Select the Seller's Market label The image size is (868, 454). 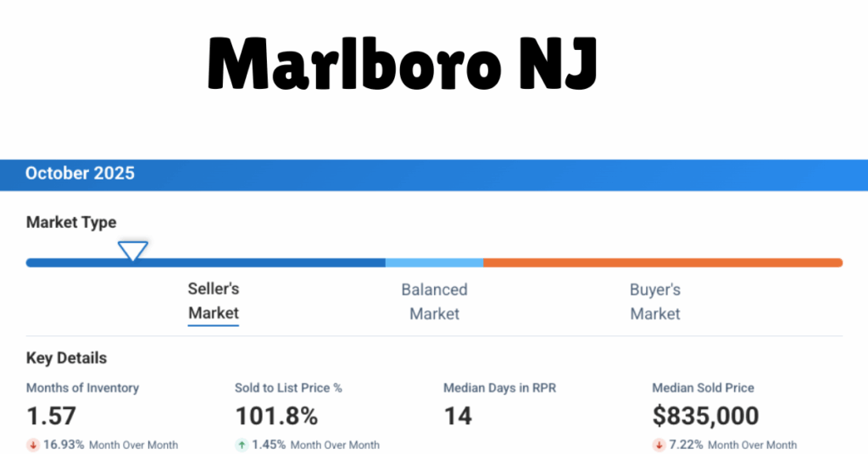tap(214, 302)
